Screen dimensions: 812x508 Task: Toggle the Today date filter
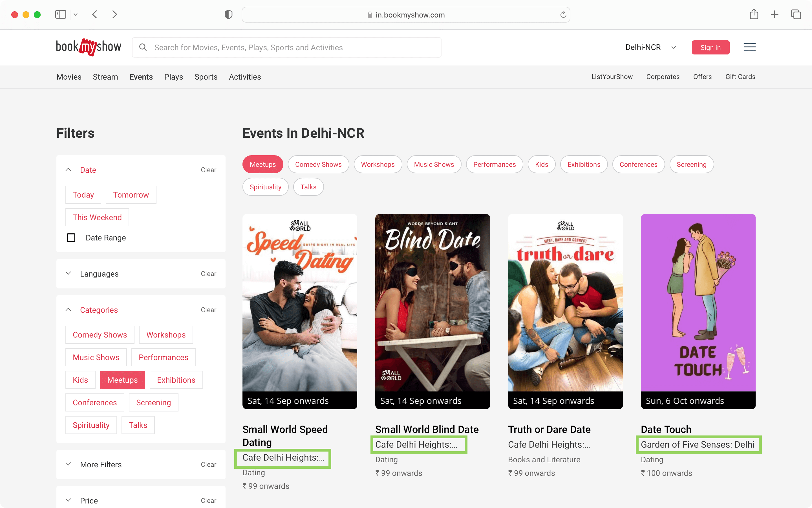(83, 195)
